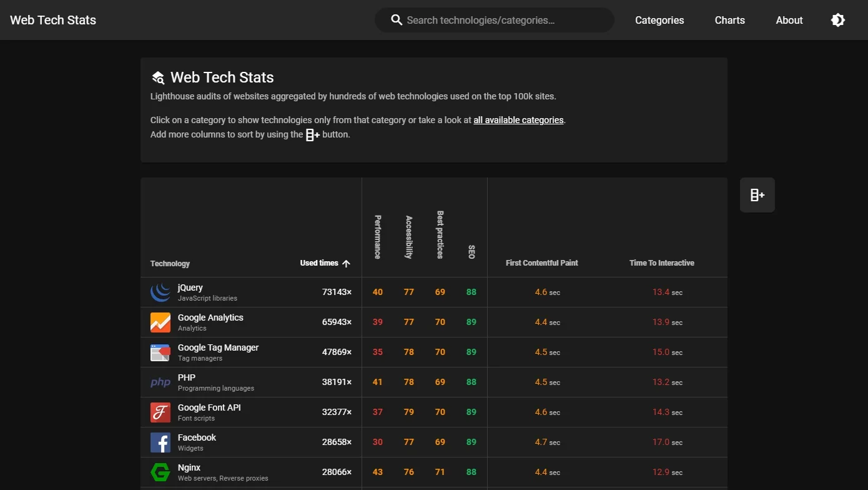Open the Google Analytics technology name
The image size is (868, 490).
[210, 317]
